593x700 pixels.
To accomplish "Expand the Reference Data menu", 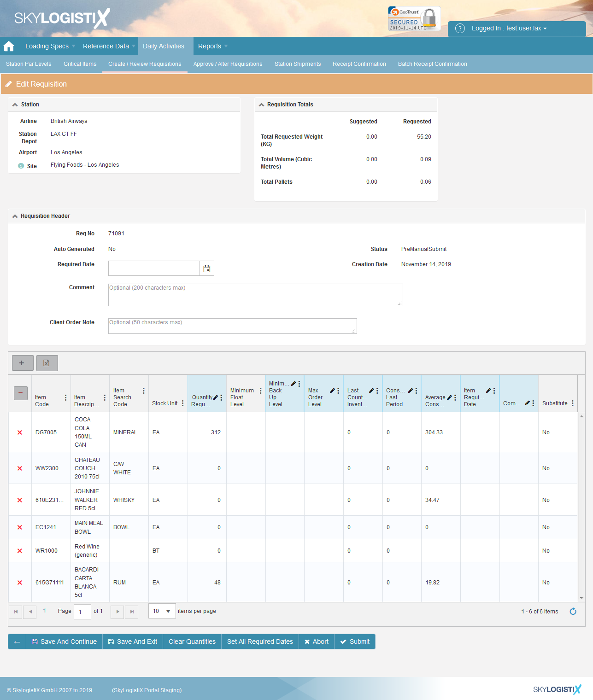I will pos(109,46).
